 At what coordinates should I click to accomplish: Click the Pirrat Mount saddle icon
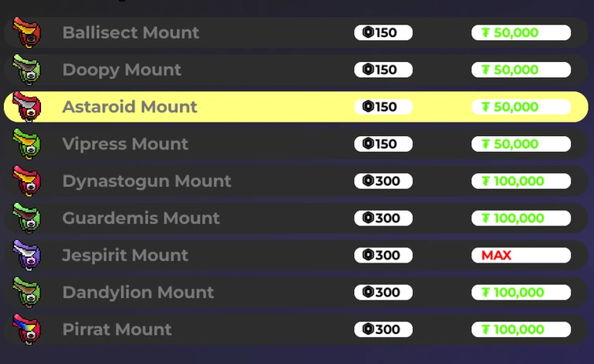[28, 329]
